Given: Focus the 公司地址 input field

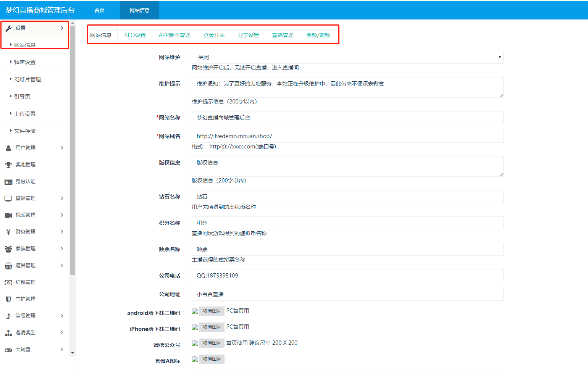Looking at the screenshot, I should click(347, 294).
